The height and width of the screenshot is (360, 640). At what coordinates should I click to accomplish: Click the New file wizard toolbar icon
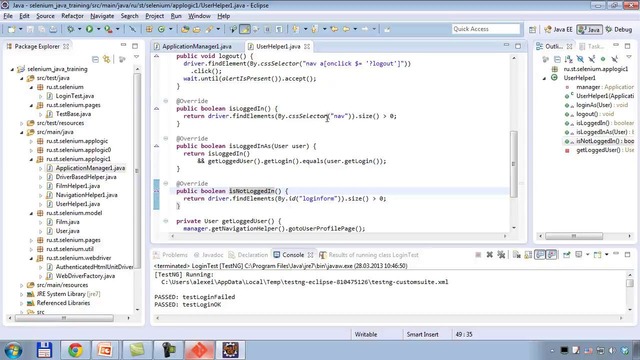coord(12,29)
